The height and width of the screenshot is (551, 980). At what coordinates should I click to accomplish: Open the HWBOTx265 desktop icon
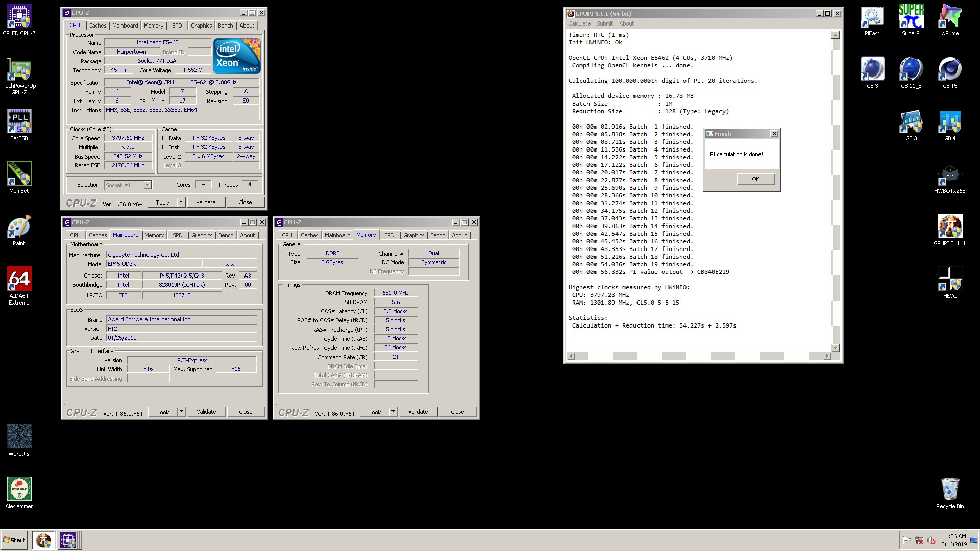950,179
